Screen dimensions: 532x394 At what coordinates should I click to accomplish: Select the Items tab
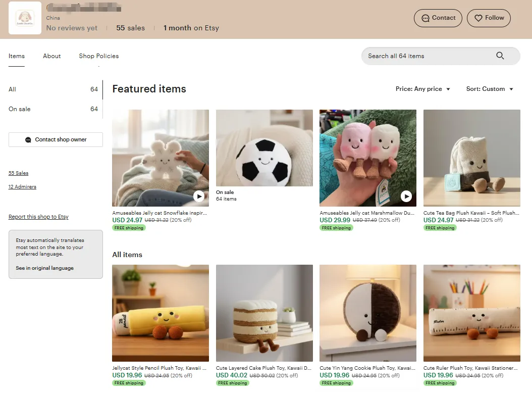point(17,56)
